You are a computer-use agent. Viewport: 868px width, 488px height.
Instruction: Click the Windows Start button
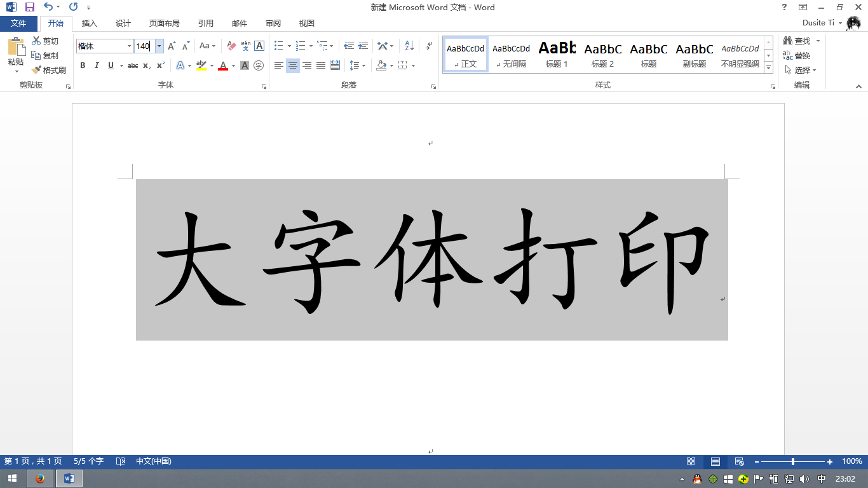12,478
